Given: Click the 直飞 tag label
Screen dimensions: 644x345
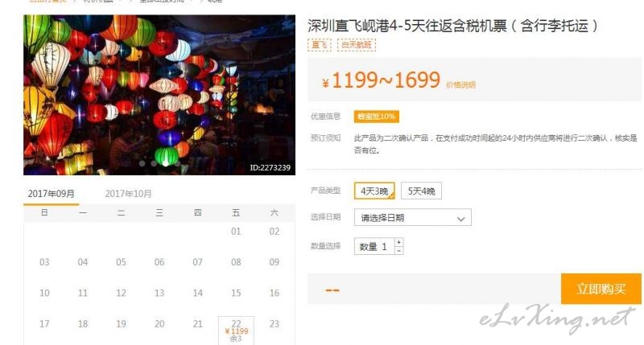Looking at the screenshot, I should [319, 45].
